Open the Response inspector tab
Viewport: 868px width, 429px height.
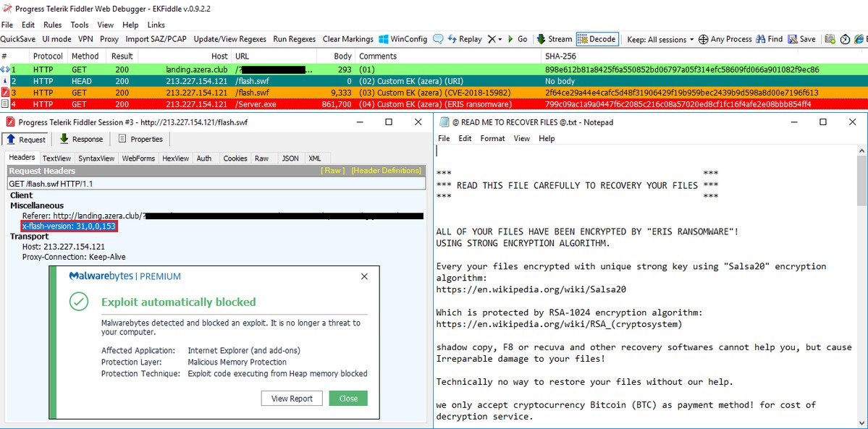click(80, 139)
